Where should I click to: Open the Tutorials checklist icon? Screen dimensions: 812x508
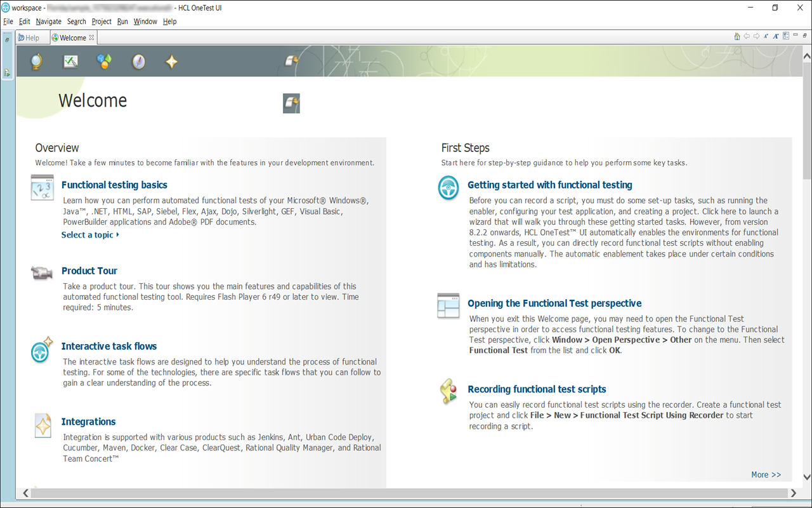pos(70,62)
